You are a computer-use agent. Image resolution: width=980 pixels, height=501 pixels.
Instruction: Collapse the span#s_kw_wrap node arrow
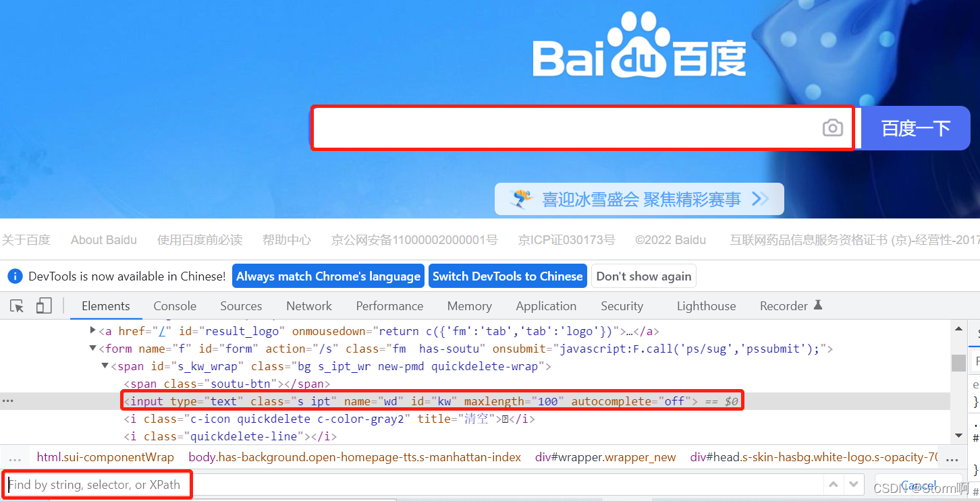(x=105, y=366)
